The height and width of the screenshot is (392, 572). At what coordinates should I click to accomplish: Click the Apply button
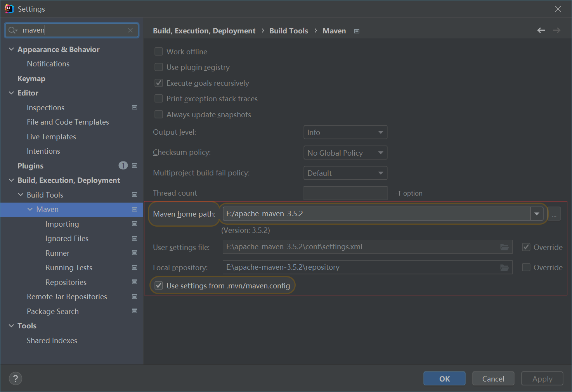(542, 378)
